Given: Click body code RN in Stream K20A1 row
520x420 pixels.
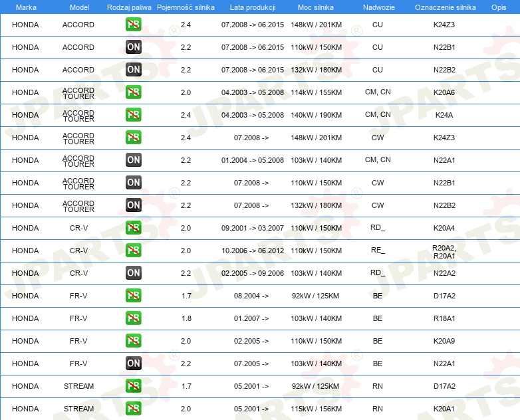Looking at the screenshot, I should pyautogui.click(x=378, y=409).
